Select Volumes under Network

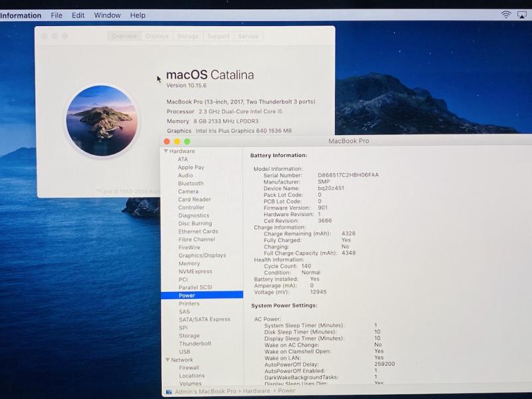click(190, 384)
